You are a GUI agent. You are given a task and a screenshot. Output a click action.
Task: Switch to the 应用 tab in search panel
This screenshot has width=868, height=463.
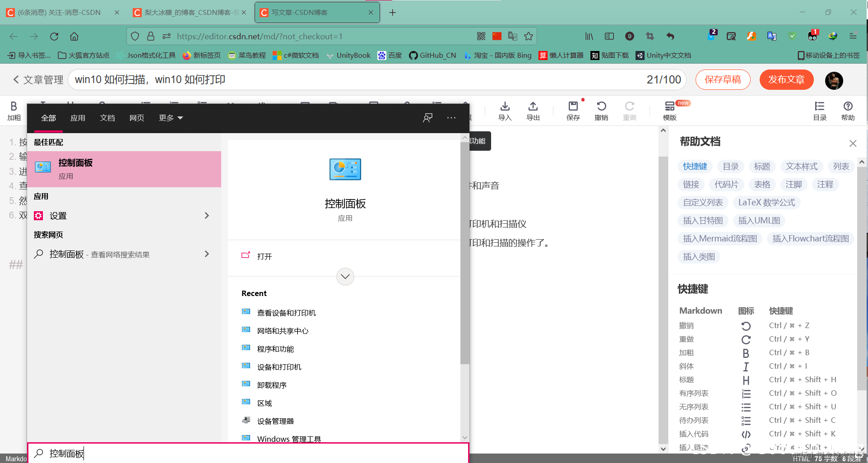(78, 118)
